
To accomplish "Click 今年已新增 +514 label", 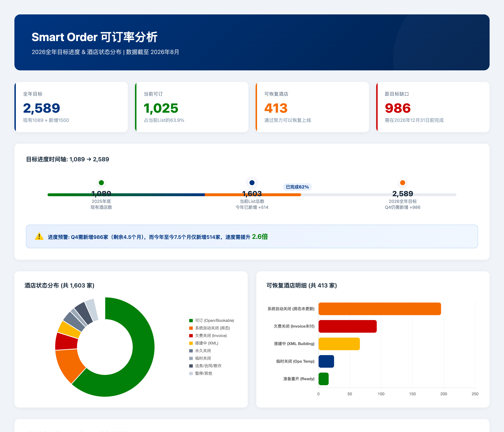I will point(252,207).
